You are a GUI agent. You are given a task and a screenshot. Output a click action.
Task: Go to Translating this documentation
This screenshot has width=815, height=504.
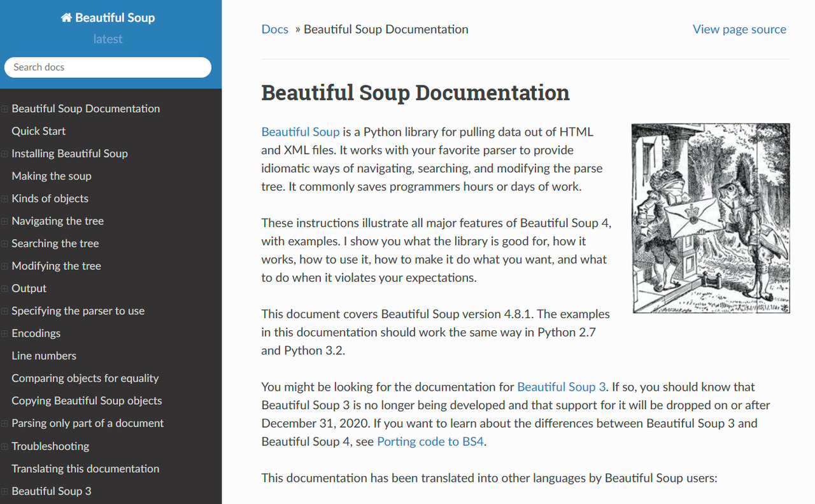[85, 468]
